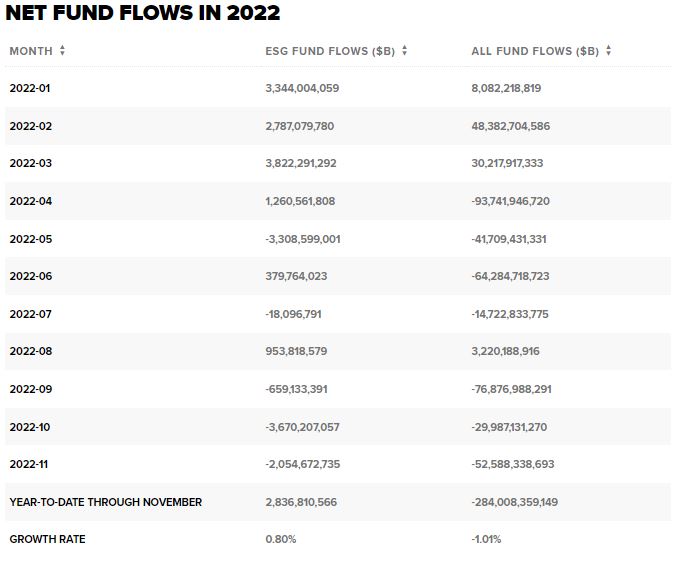Select the 2022-02 month cell
The width and height of the screenshot is (675, 570).
click(x=30, y=126)
